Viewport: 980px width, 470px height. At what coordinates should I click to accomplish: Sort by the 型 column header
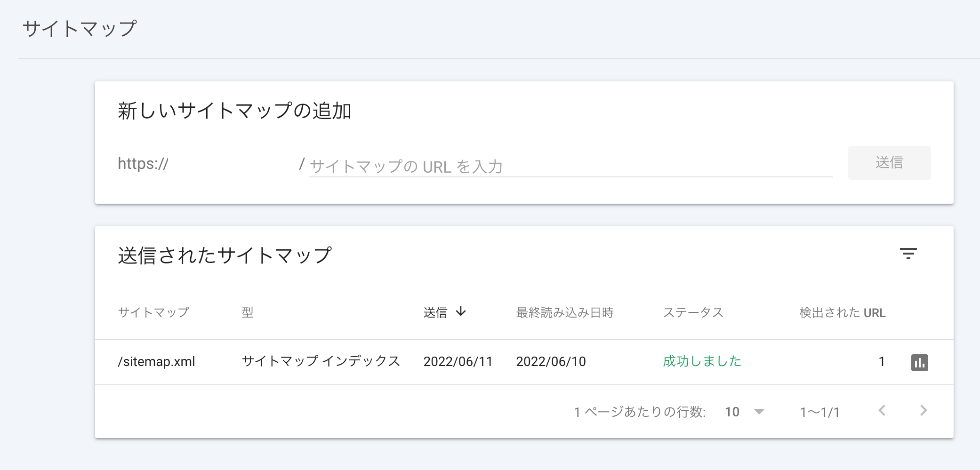(x=248, y=312)
